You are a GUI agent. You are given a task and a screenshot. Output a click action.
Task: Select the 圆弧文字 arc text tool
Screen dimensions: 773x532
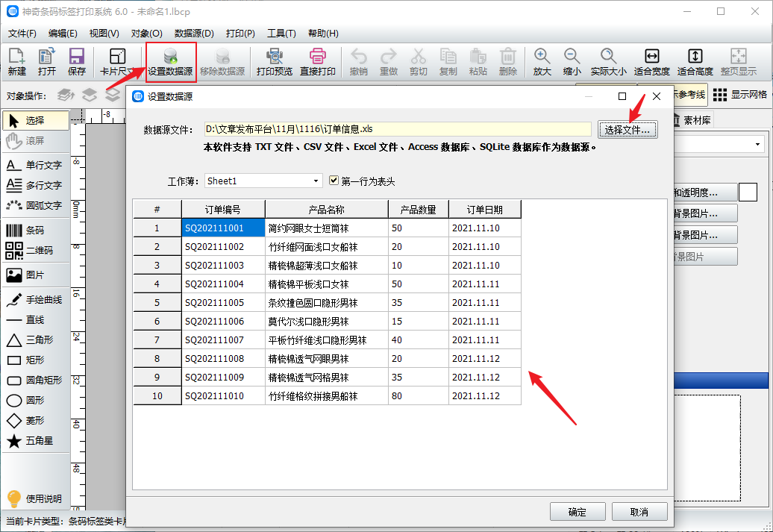click(35, 205)
